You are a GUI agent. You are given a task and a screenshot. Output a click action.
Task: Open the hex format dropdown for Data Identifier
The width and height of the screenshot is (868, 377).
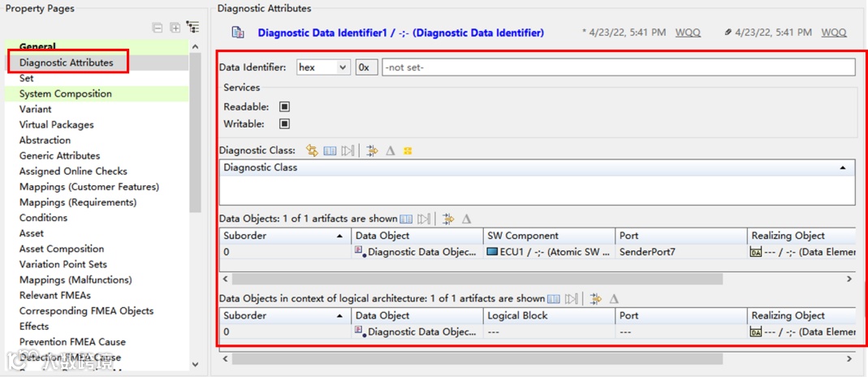323,67
